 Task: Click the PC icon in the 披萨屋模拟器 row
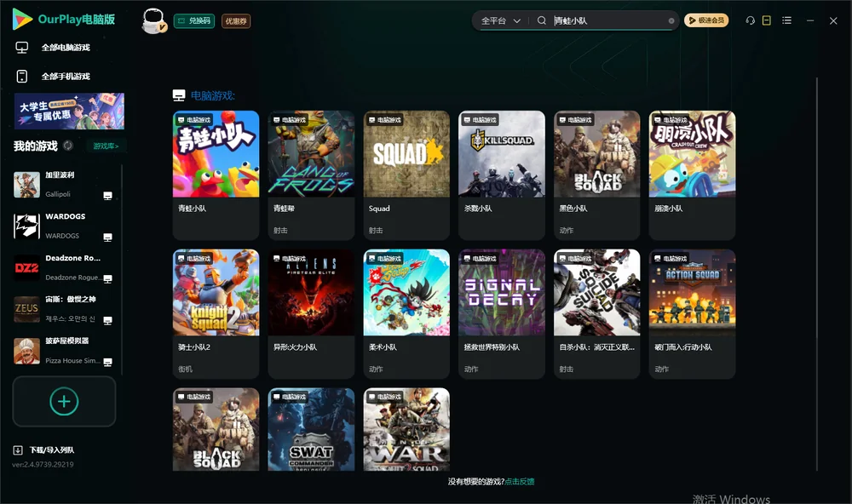click(107, 362)
